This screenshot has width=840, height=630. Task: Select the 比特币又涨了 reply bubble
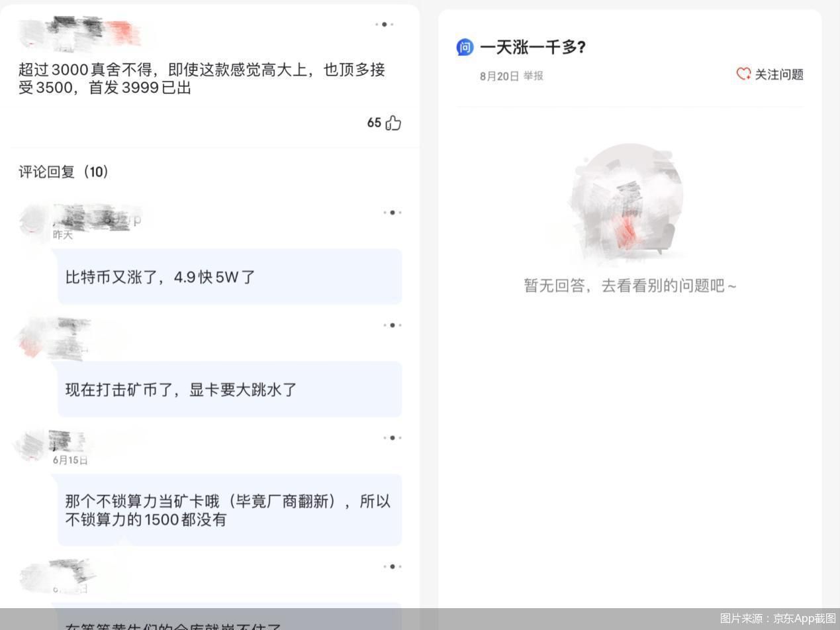point(230,276)
